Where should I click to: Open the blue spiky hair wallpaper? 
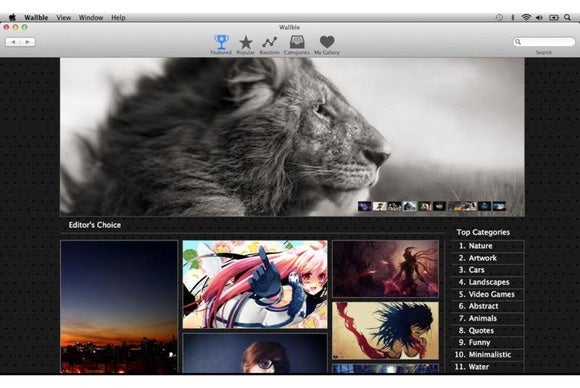pyautogui.click(x=385, y=330)
